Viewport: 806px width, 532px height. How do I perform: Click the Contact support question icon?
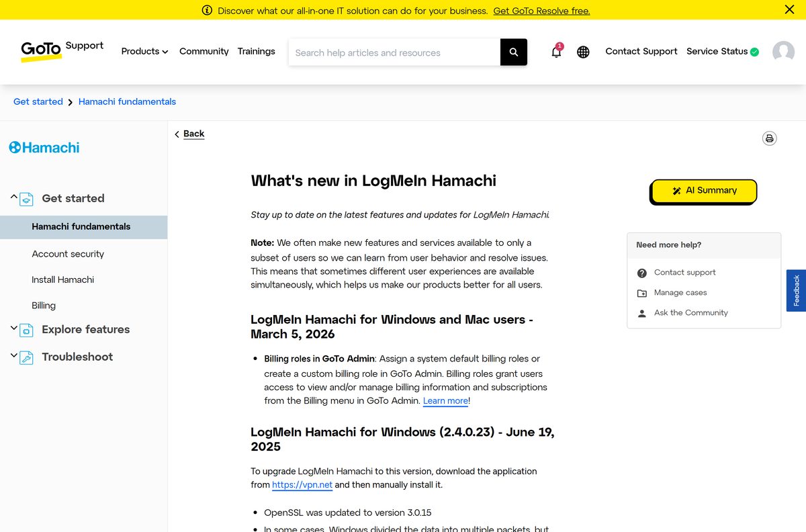pos(642,273)
